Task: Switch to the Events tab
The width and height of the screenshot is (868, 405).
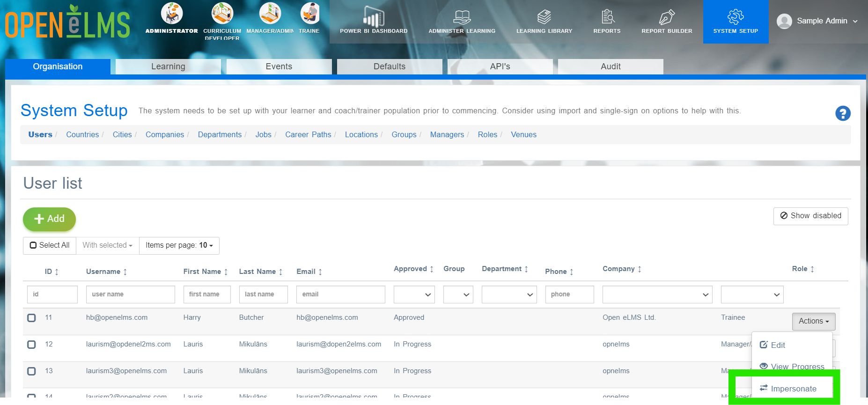Action: pyautogui.click(x=279, y=66)
